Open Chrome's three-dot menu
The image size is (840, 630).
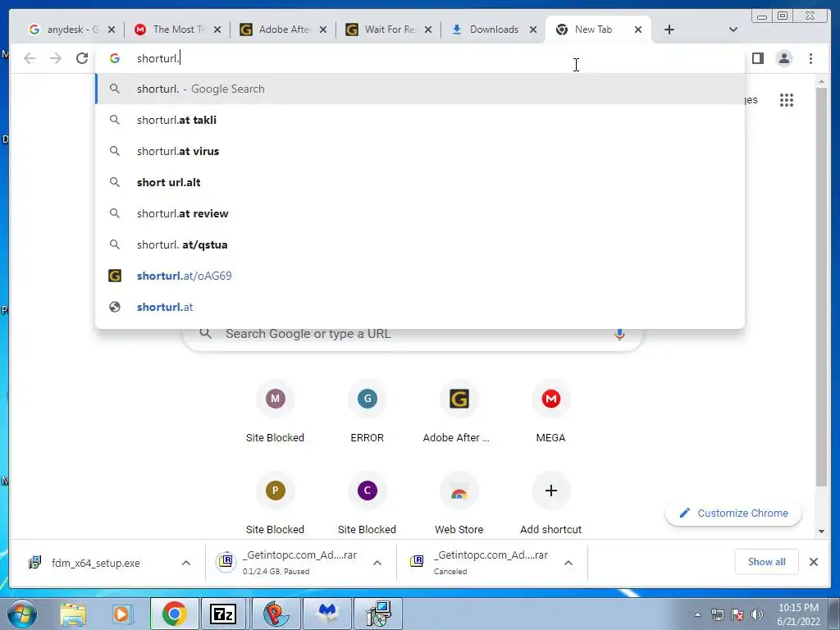810,58
